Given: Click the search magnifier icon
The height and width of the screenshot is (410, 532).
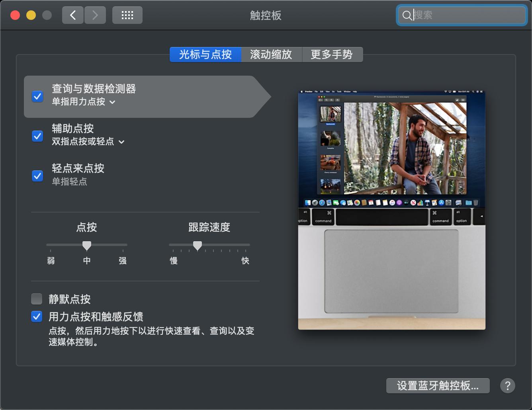Looking at the screenshot, I should [x=407, y=16].
